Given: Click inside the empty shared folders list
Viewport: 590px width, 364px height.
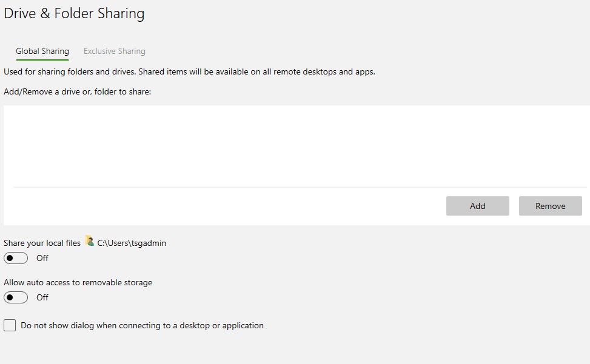Looking at the screenshot, I should tap(296, 145).
